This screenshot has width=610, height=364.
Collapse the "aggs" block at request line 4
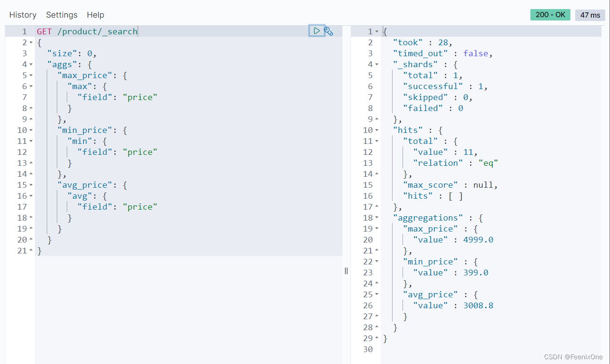click(x=31, y=65)
